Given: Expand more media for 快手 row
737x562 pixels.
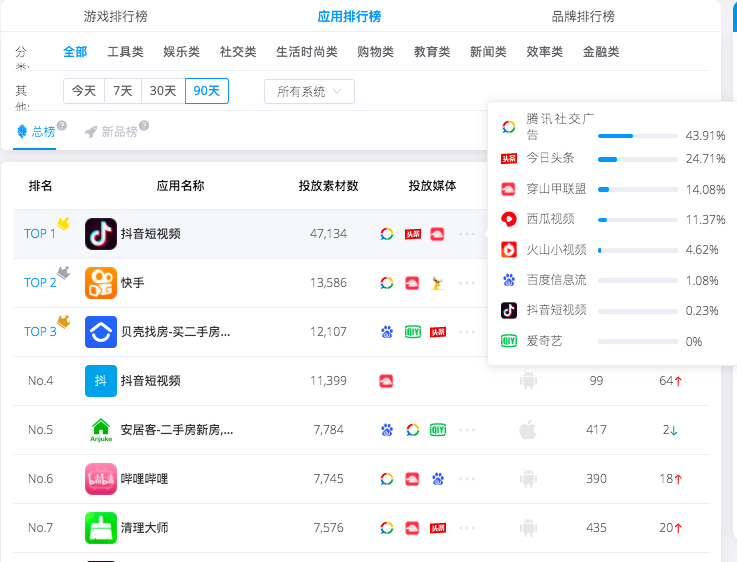Looking at the screenshot, I should pos(467,283).
